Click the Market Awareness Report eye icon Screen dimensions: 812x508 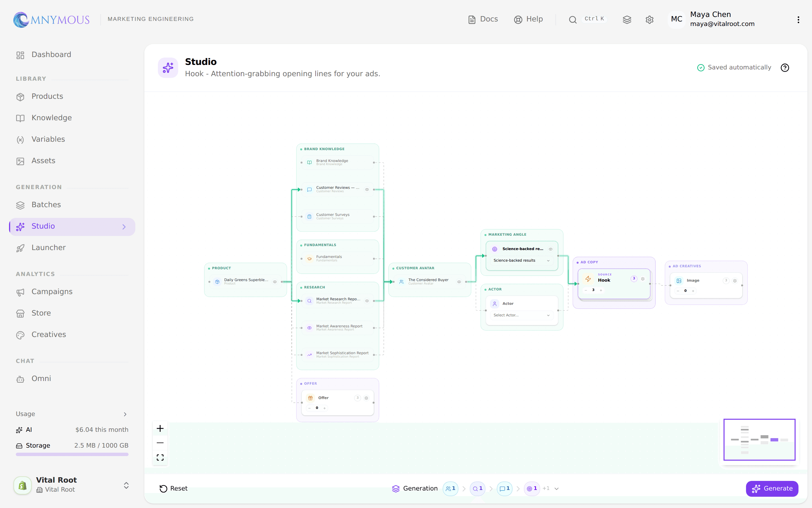point(309,328)
